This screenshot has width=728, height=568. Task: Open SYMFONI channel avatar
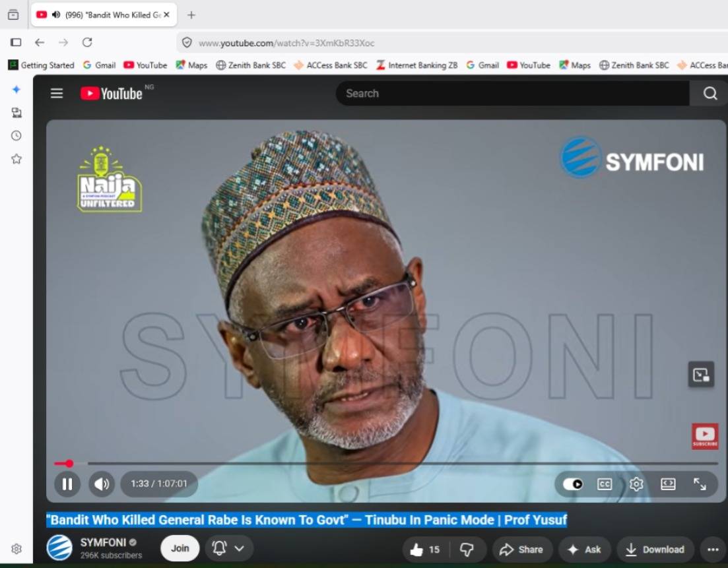point(59,548)
